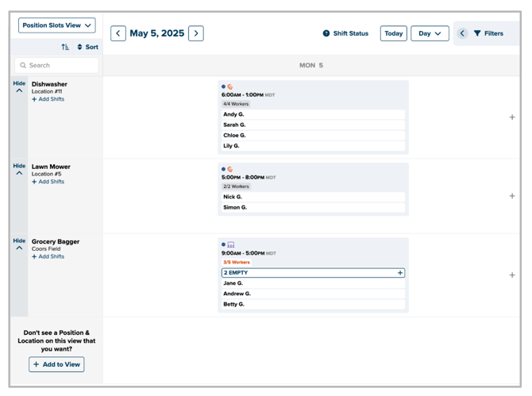Jump to Today

tap(393, 33)
